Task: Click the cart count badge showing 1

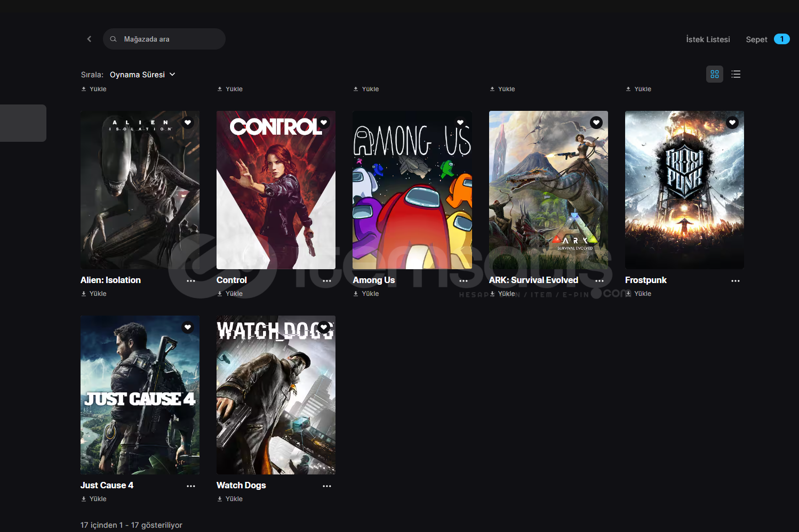Action: click(782, 39)
